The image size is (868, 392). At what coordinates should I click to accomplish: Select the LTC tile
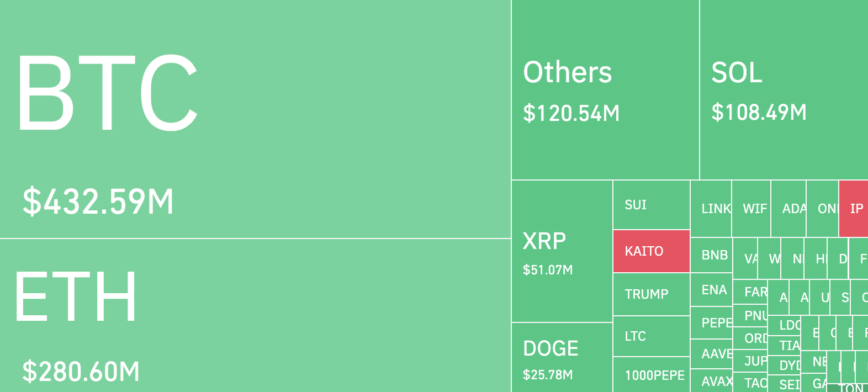[x=652, y=336]
